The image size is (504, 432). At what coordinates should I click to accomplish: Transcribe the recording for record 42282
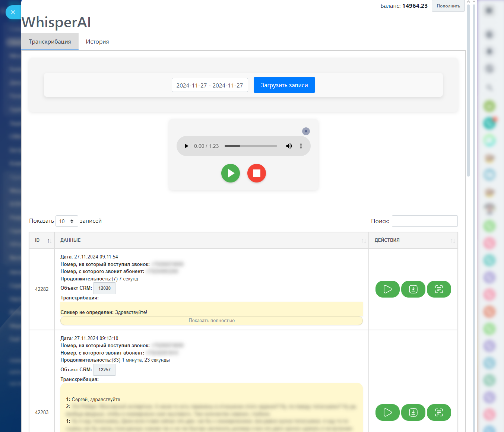coord(439,289)
